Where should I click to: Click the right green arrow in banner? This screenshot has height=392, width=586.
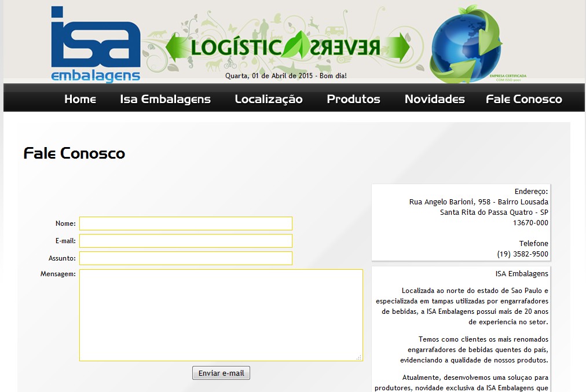click(398, 47)
